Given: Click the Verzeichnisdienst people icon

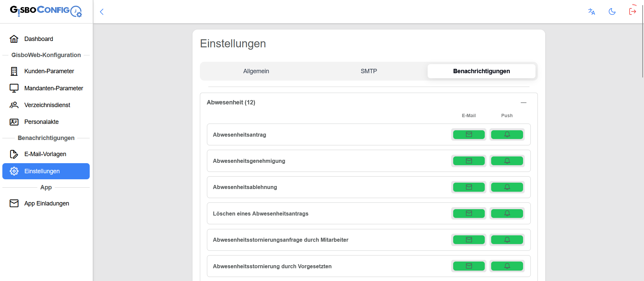Looking at the screenshot, I should [x=14, y=105].
